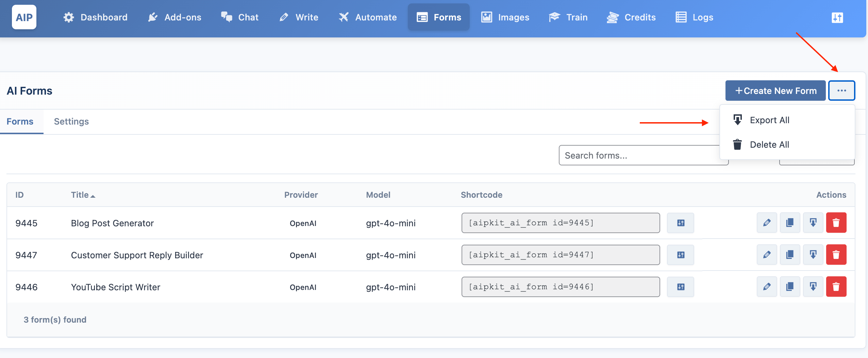Screen dimensions: 868x358
Task: Open the three-dots more actions menu
Action: tap(841, 91)
